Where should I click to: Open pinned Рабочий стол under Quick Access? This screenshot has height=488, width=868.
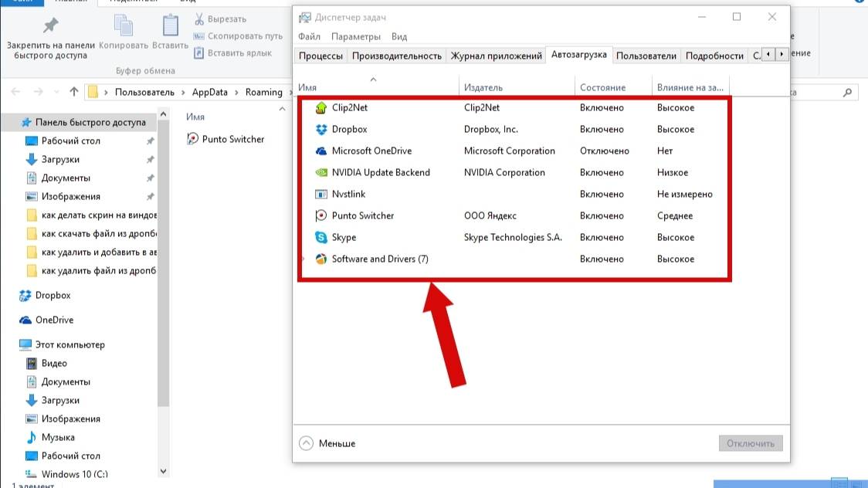tap(63, 141)
